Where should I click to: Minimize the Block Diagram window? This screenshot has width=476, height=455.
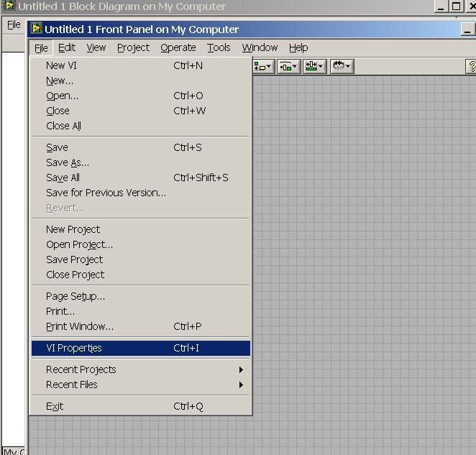(x=441, y=6)
